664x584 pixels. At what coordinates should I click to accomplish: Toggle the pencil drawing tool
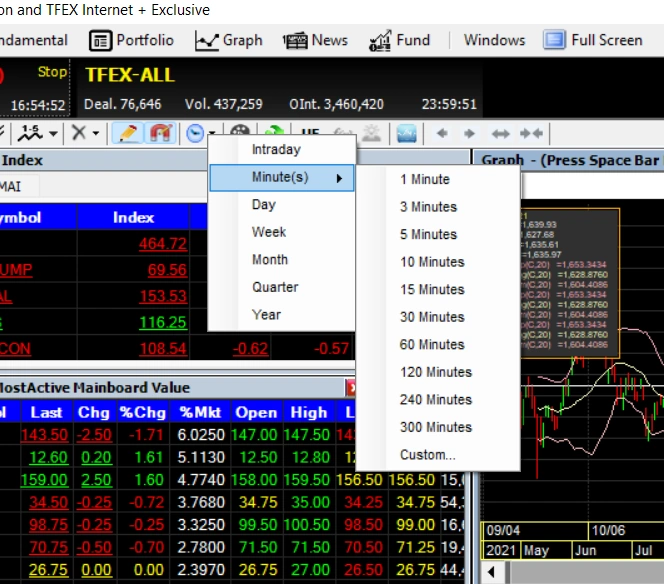127,133
